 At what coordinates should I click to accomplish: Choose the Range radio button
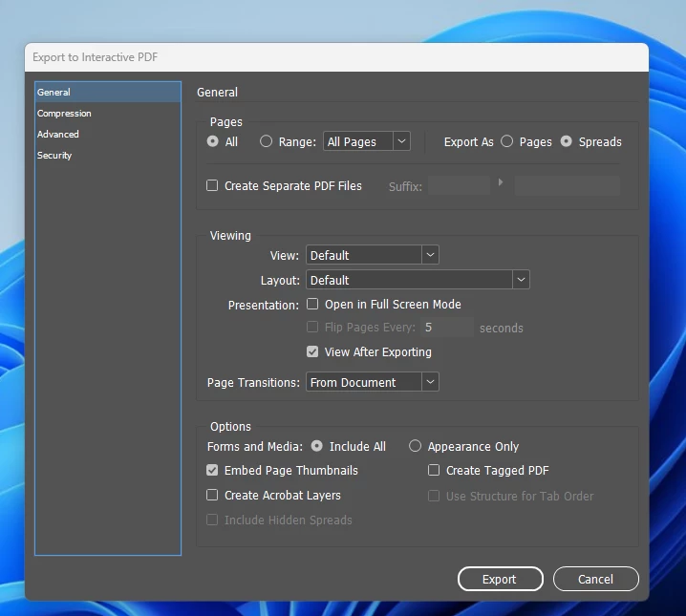(x=266, y=141)
